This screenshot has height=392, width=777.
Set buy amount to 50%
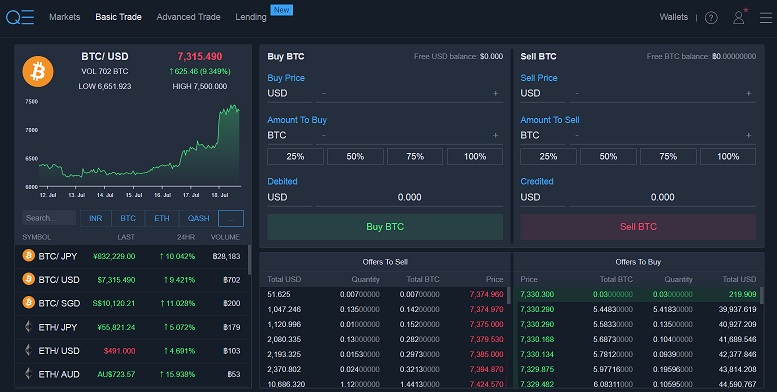(355, 157)
